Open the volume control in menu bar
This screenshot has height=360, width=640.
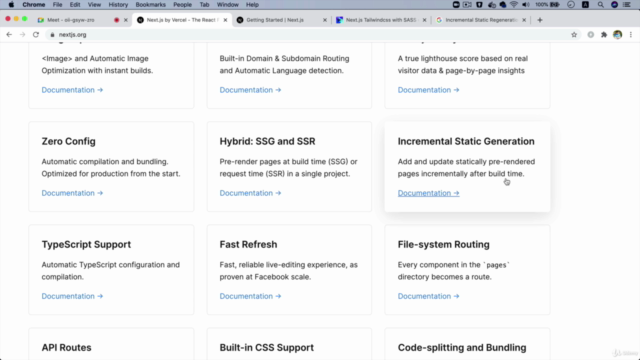pos(526,4)
